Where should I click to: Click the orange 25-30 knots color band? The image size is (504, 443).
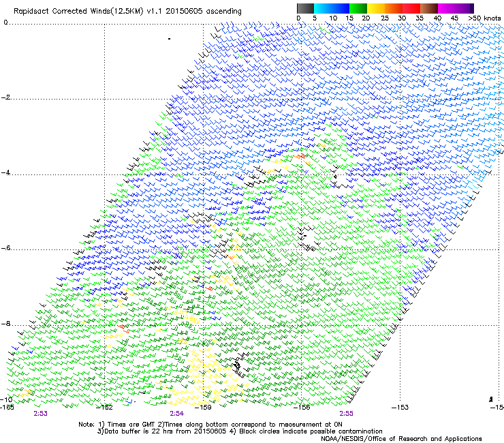(x=394, y=8)
